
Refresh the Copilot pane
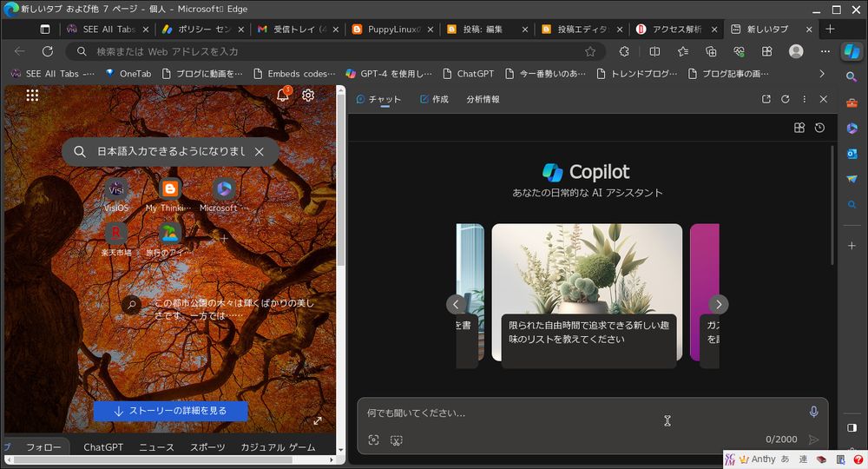tap(785, 99)
